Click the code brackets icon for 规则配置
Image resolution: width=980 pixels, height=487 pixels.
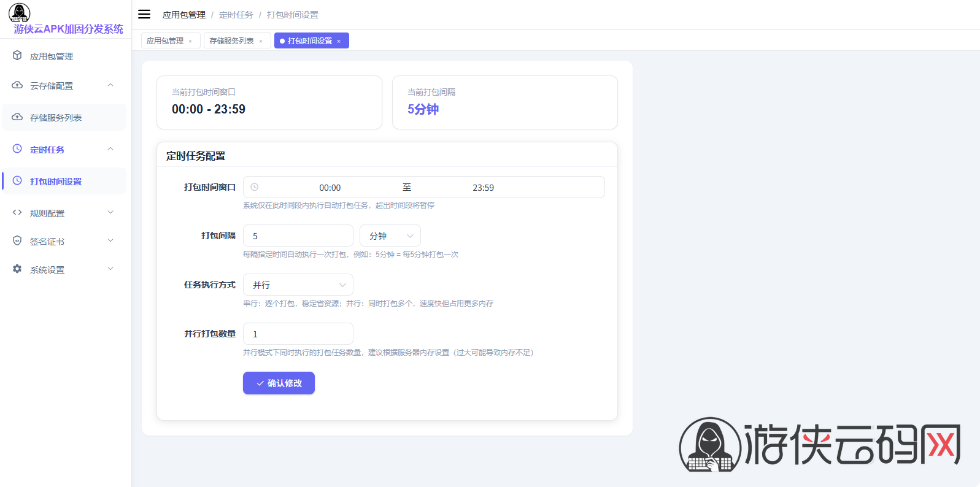pyautogui.click(x=17, y=213)
